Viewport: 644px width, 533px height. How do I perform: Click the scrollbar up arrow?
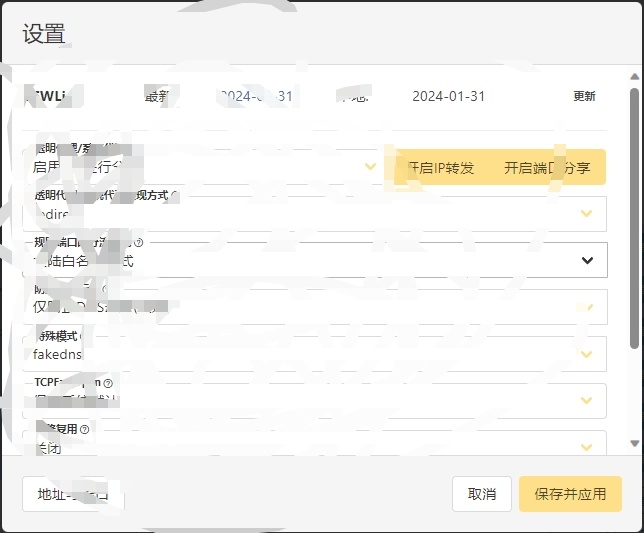click(634, 76)
